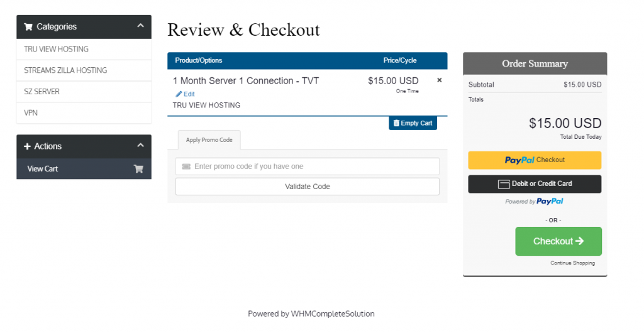This screenshot has width=644, height=333.
Task: Collapse the Categories panel chevron
Action: tap(140, 26)
